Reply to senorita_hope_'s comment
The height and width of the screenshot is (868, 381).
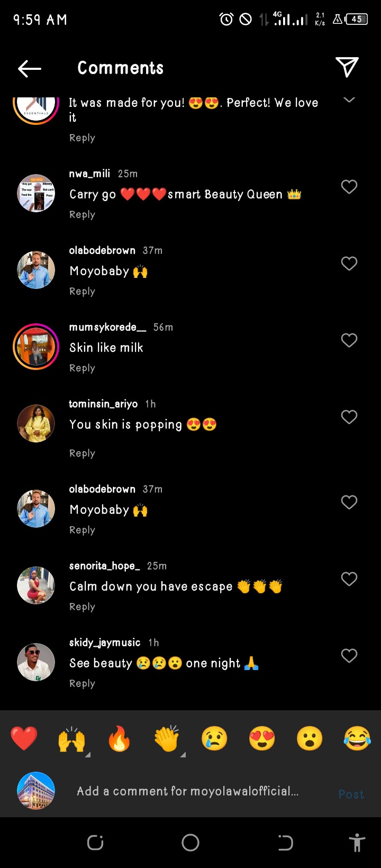coord(82,607)
